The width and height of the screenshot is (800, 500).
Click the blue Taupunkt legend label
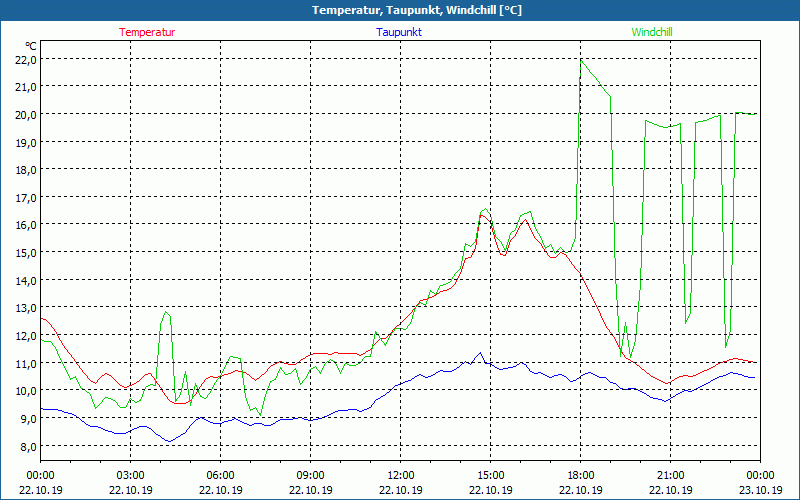point(399,32)
